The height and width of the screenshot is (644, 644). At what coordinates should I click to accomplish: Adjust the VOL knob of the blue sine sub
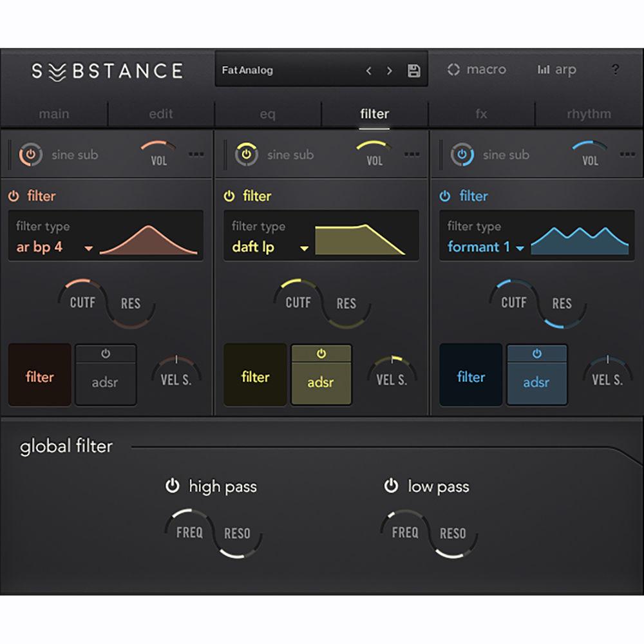(589, 155)
